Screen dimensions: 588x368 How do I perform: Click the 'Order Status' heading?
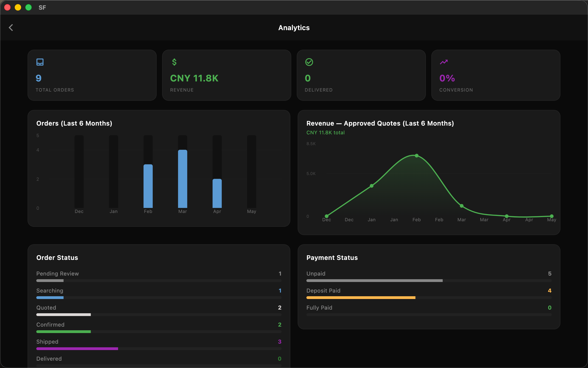[57, 258]
